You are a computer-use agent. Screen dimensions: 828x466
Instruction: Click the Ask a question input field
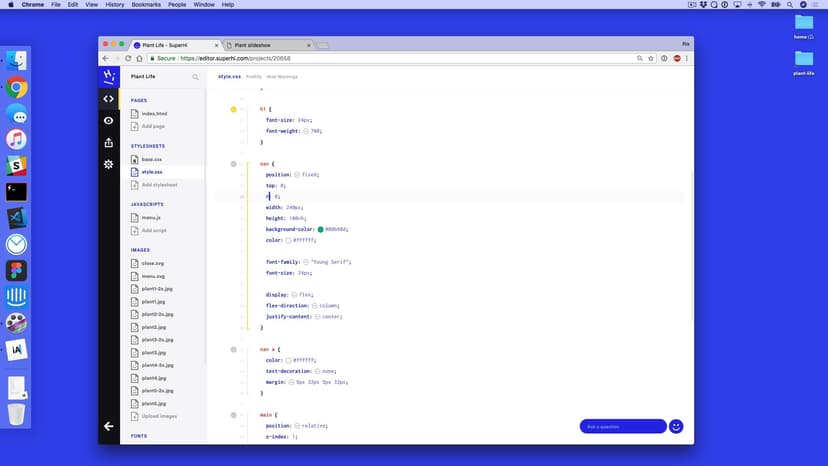coord(622,426)
